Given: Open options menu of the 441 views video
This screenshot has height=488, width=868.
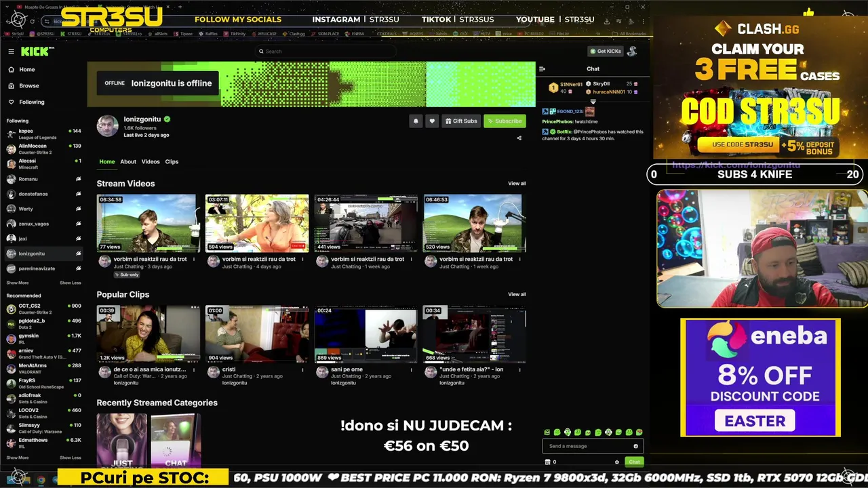Looking at the screenshot, I should pyautogui.click(x=412, y=259).
